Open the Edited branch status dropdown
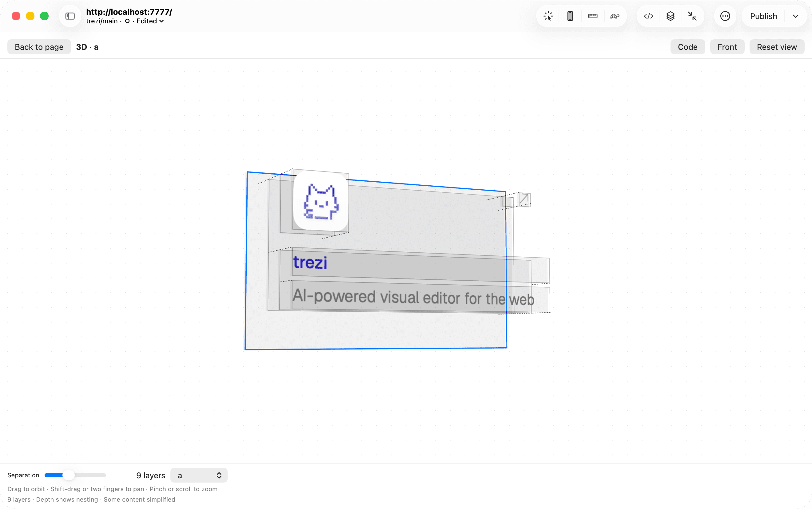The image size is (812, 509). pos(150,21)
